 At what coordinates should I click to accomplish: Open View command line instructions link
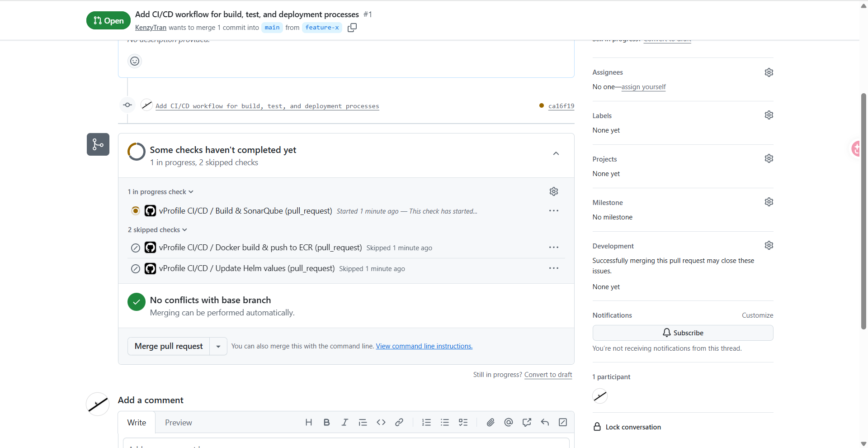424,346
